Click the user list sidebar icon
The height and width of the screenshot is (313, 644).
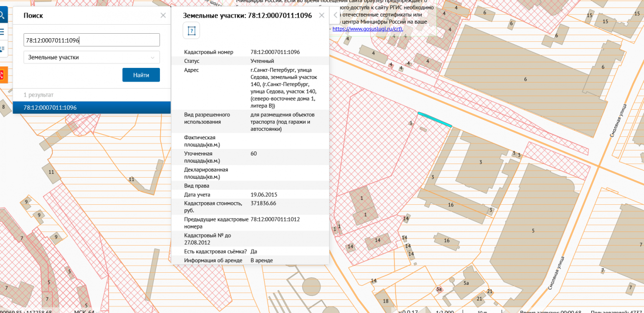tap(3, 49)
